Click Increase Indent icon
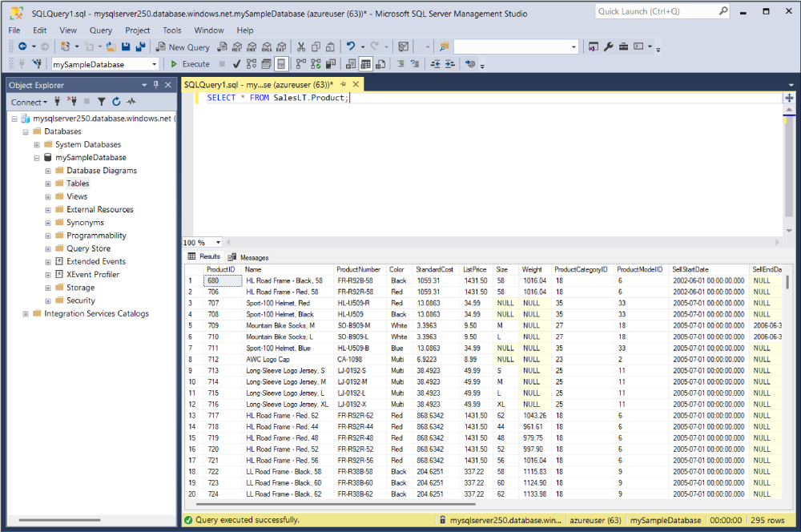Viewport: 801px width, 532px height. [x=449, y=64]
